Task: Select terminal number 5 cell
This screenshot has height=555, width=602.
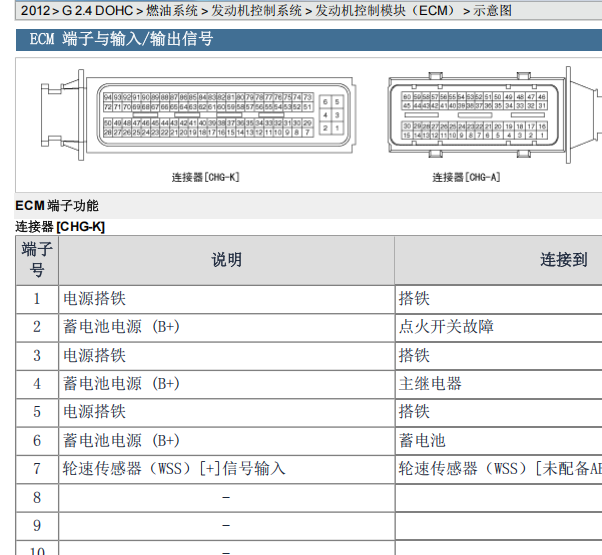Action: [37, 412]
